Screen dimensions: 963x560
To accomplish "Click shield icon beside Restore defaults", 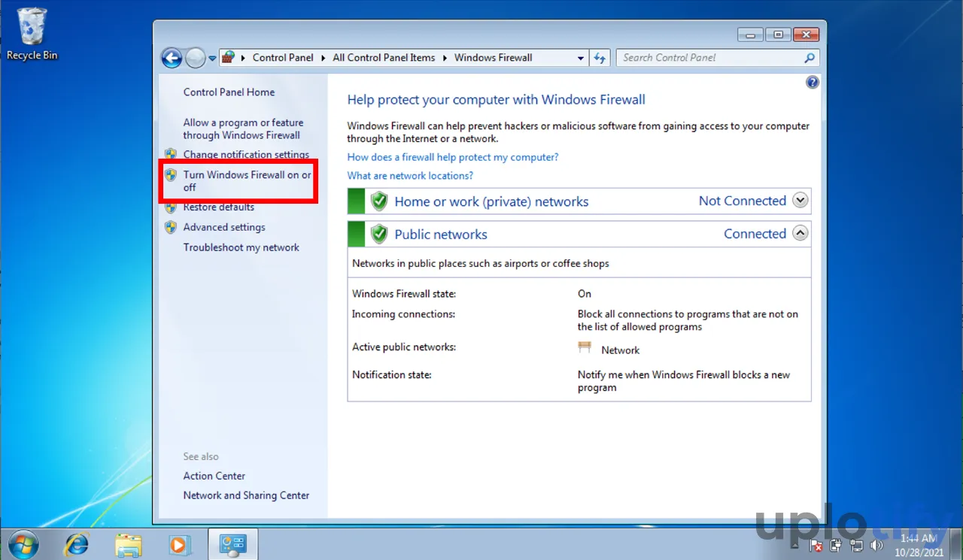I will 171,207.
